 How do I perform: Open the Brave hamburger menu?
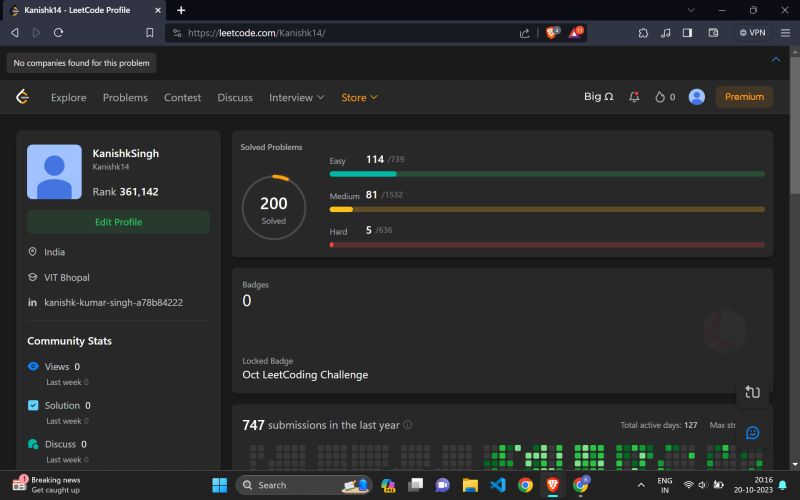(x=785, y=33)
